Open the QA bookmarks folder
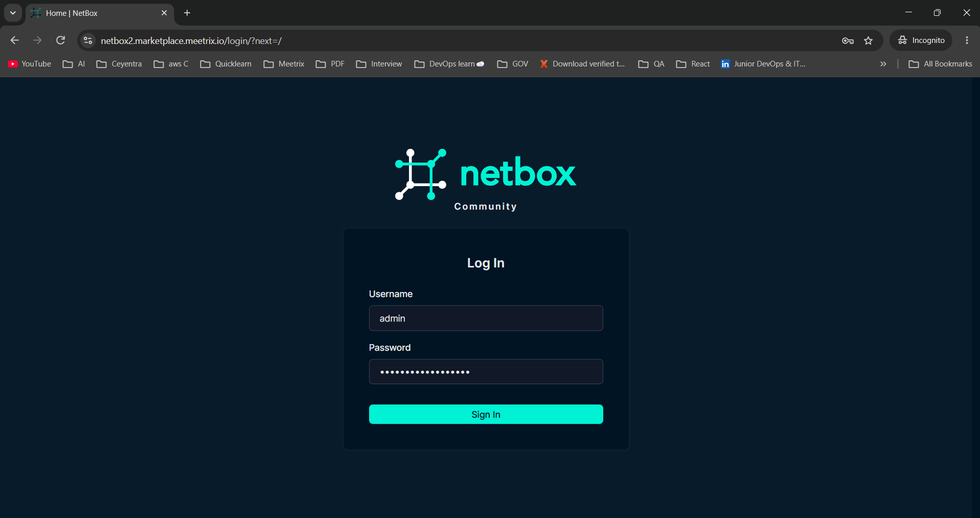980x518 pixels. (651, 64)
